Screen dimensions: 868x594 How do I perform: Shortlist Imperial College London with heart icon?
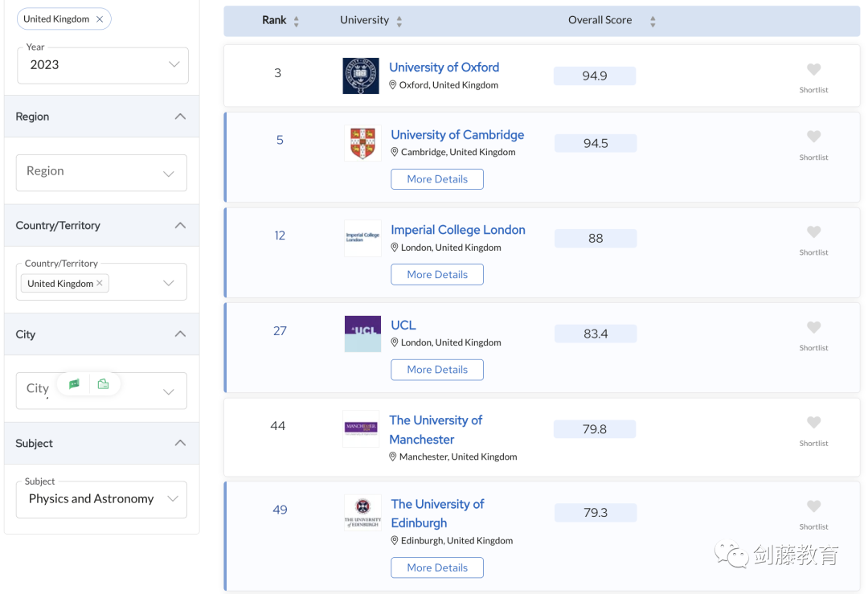click(x=813, y=232)
